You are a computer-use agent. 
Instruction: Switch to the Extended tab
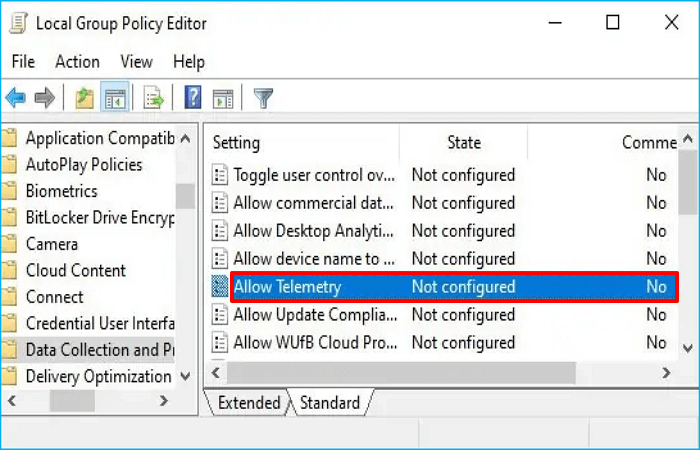248,403
